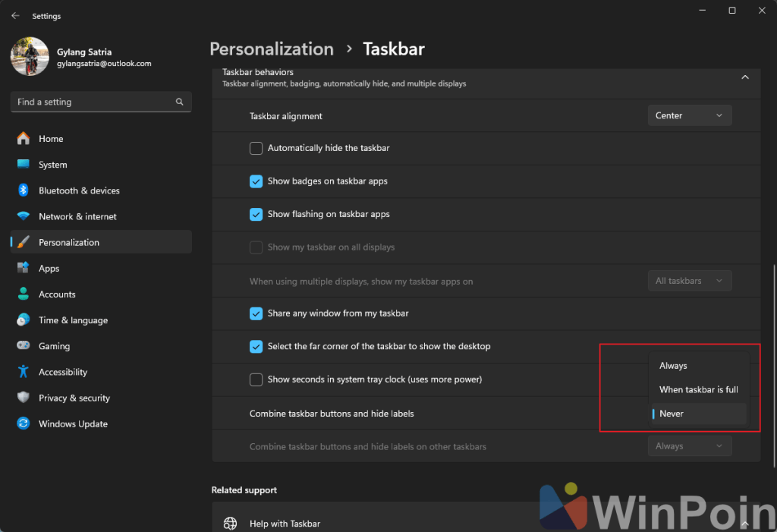
Task: Choose the When taskbar is full option
Action: (x=698, y=389)
